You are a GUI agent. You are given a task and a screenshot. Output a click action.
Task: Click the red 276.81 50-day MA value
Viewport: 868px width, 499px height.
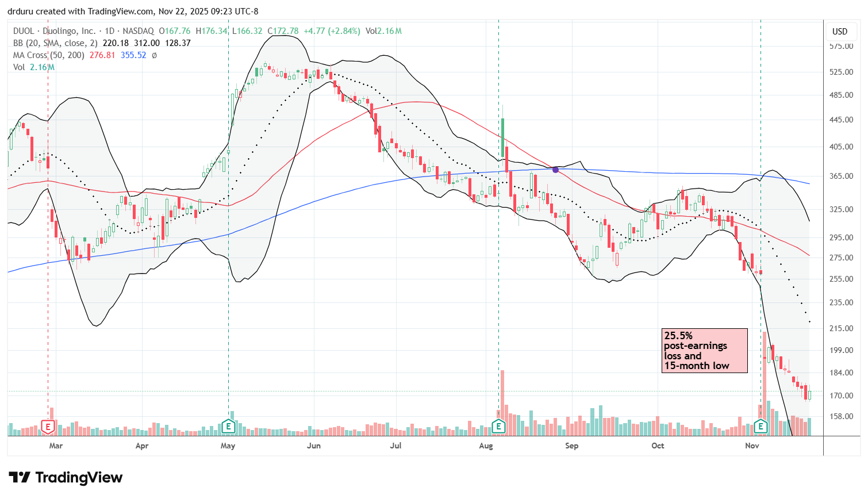(102, 55)
